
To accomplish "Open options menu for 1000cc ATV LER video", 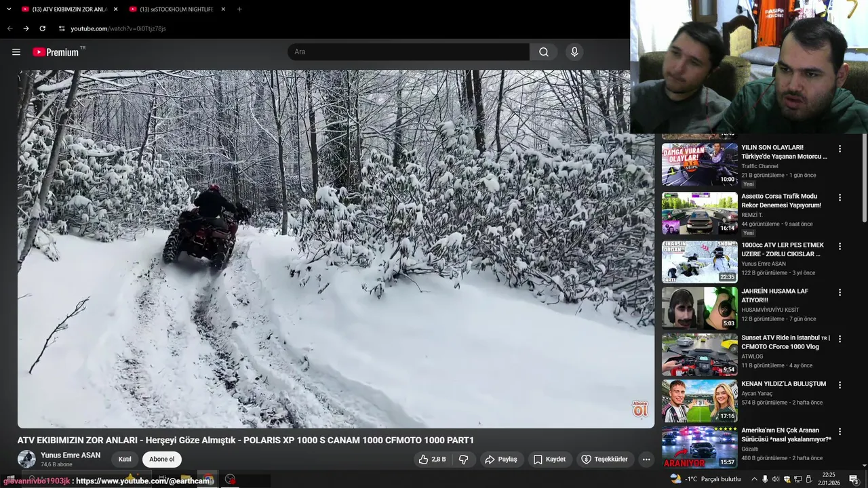I will [840, 246].
